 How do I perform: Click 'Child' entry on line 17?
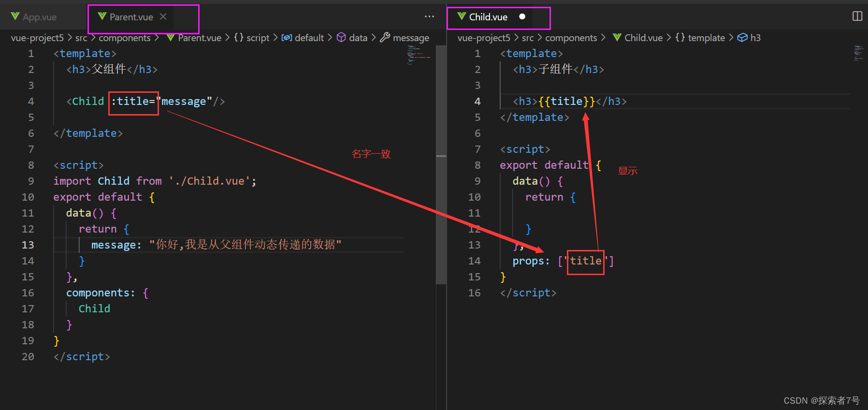[94, 308]
